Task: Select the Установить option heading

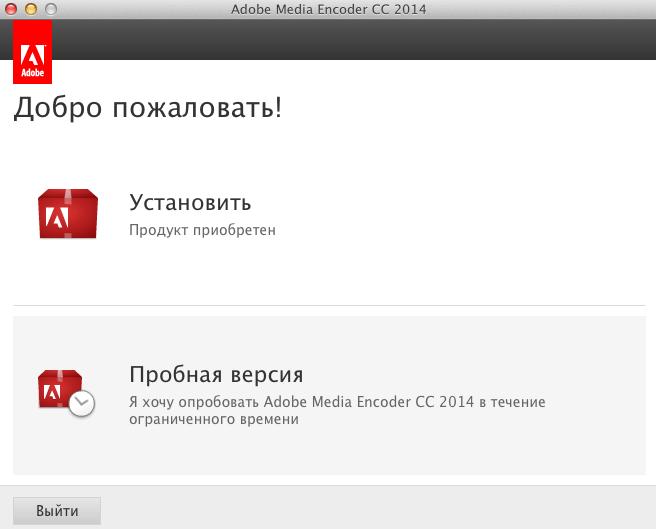Action: click(x=190, y=203)
